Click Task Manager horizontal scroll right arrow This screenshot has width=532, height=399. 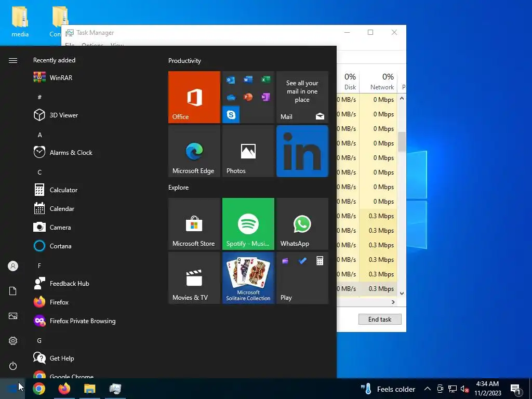[x=393, y=302]
